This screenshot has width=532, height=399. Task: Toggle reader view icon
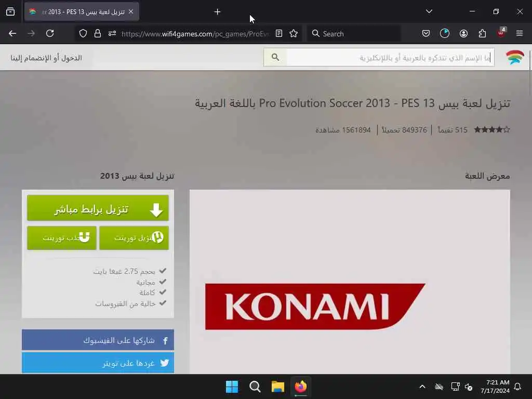tap(279, 33)
